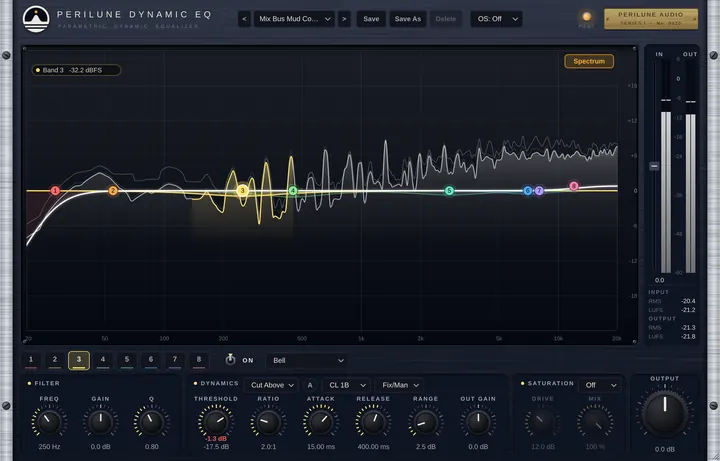This screenshot has height=461, width=720.
Task: Click the ATTACK knob
Action: click(x=321, y=422)
